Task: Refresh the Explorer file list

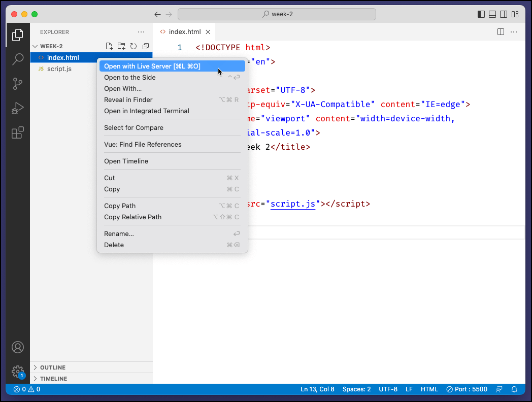Action: (134, 46)
